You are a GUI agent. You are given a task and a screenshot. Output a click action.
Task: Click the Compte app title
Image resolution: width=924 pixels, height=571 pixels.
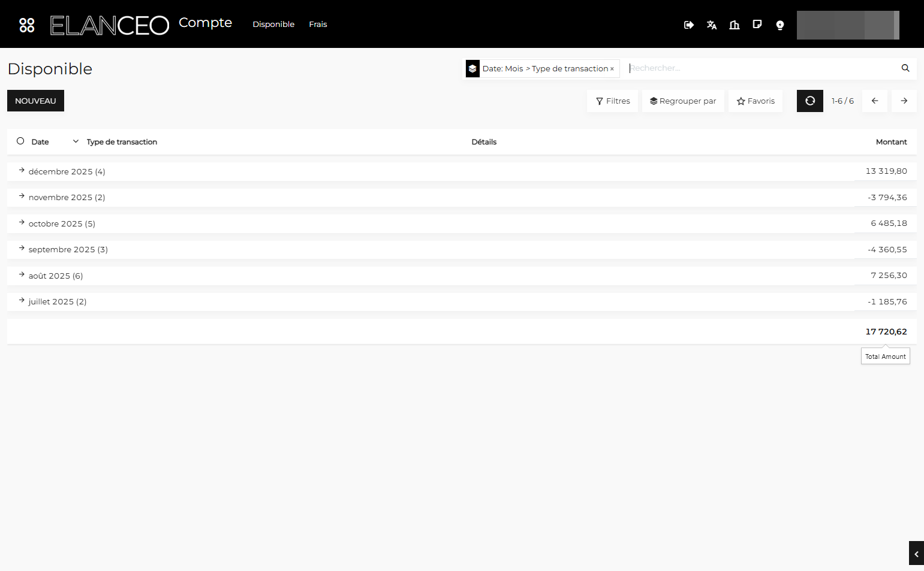tap(205, 23)
